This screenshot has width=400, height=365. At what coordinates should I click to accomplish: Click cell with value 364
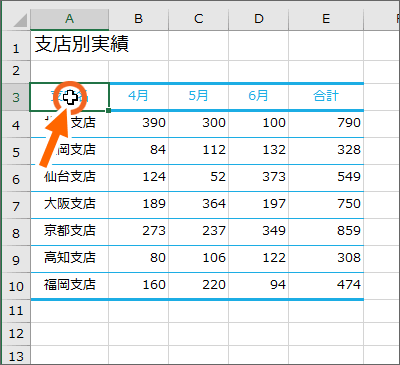199,205
